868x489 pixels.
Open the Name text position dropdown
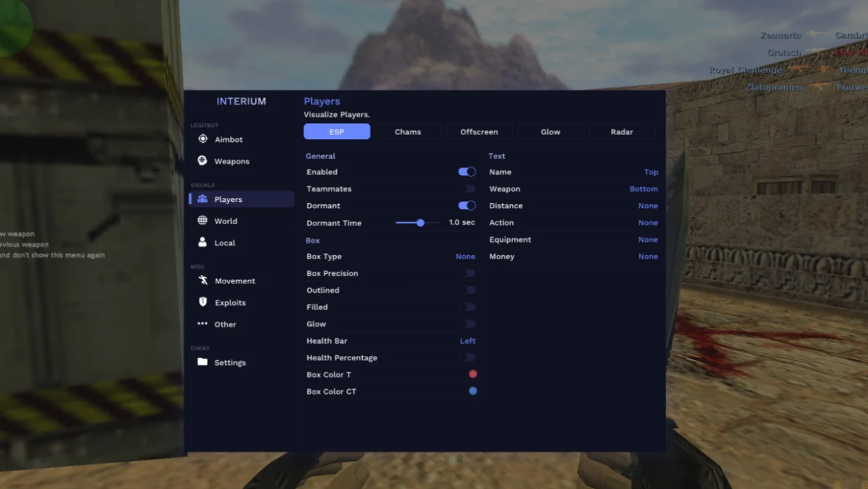click(x=650, y=172)
